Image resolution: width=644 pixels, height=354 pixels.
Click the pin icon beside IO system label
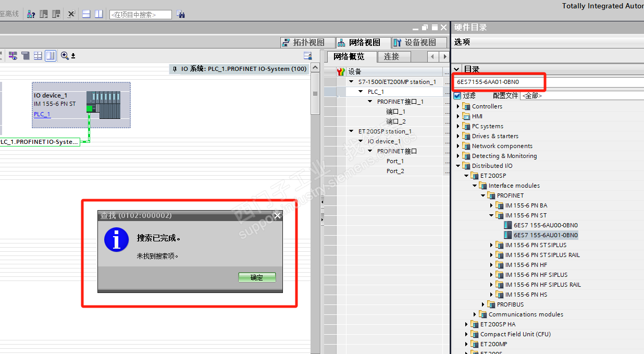pyautogui.click(x=175, y=69)
